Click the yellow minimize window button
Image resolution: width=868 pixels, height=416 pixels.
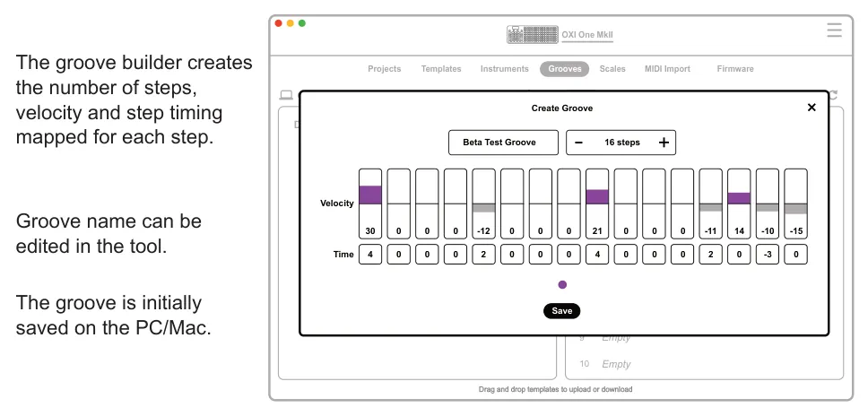coord(290,23)
